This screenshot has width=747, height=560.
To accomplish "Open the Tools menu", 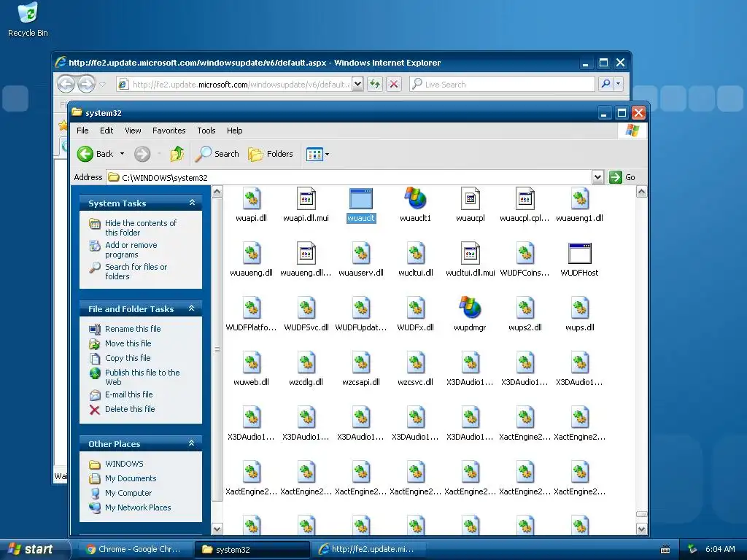I will click(206, 131).
